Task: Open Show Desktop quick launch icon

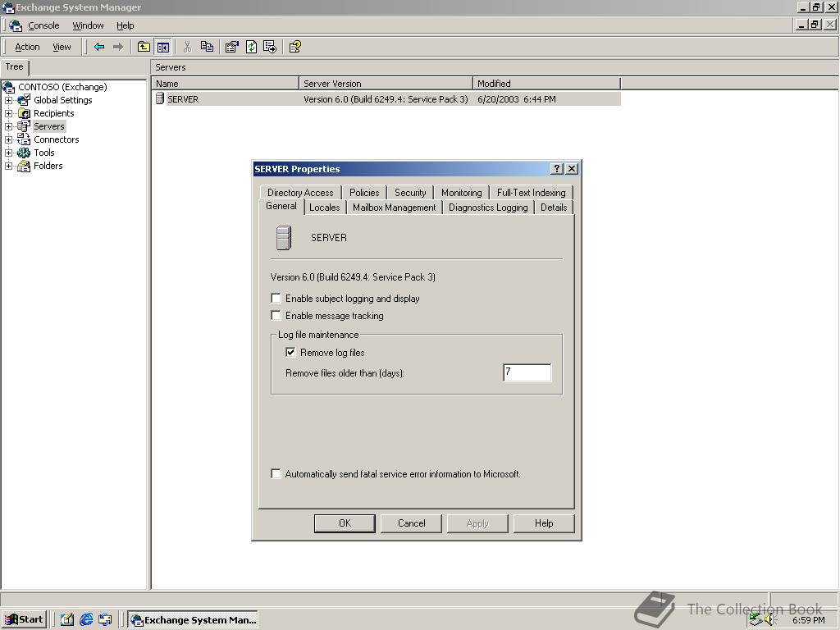Action: [x=66, y=620]
